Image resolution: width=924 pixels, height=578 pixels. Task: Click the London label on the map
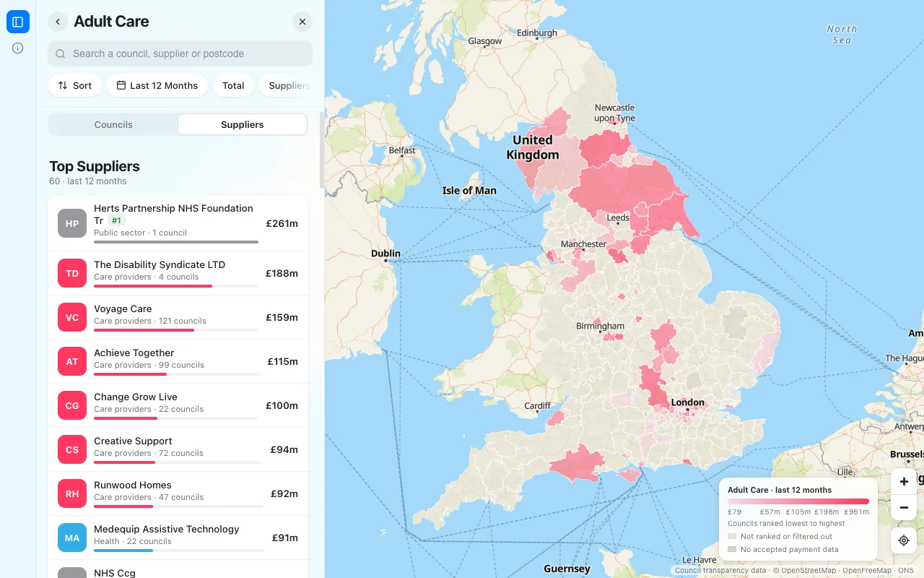[688, 402]
